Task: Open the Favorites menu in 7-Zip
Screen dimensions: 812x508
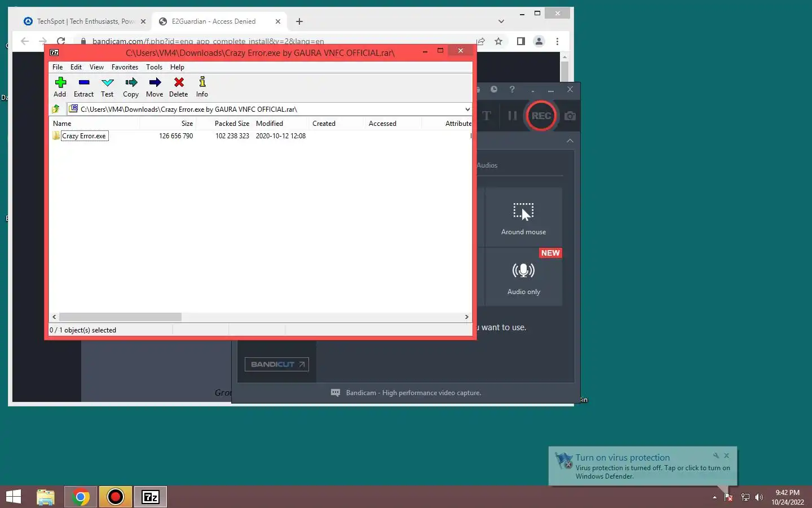Action: [x=125, y=67]
